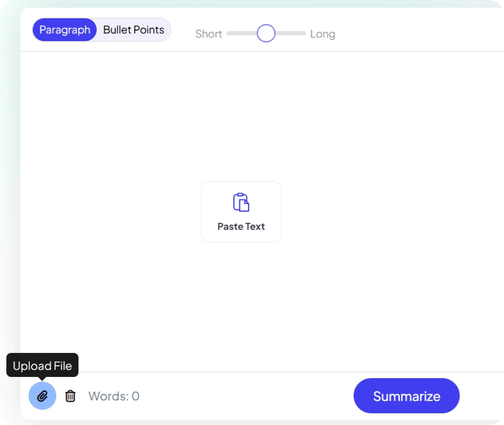Click the Words: 0 counter
The image size is (504, 425).
114,396
